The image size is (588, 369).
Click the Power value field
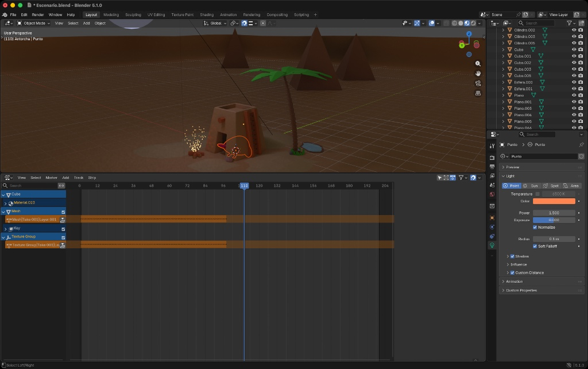click(554, 213)
